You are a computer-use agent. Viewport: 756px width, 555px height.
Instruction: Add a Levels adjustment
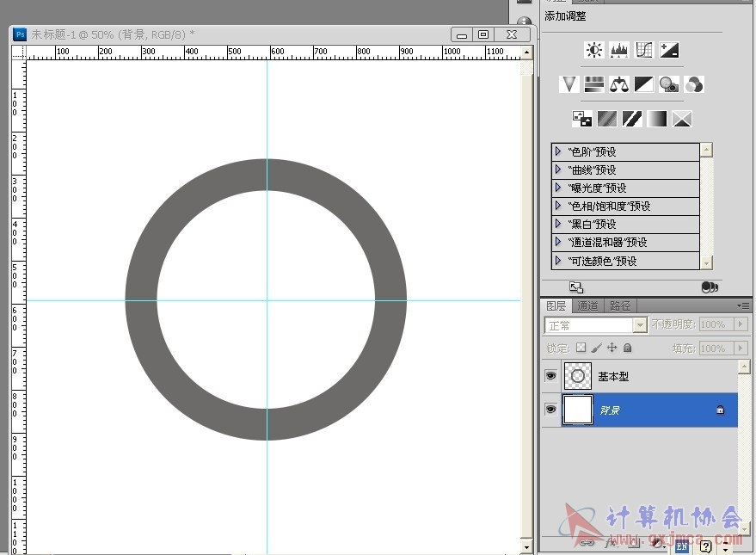[619, 50]
